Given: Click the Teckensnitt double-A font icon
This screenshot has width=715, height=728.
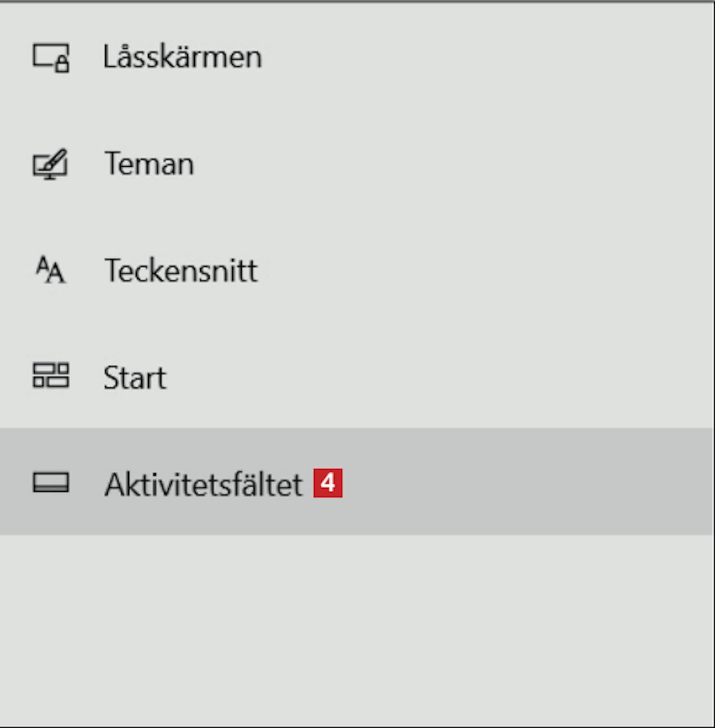Looking at the screenshot, I should point(51,270).
